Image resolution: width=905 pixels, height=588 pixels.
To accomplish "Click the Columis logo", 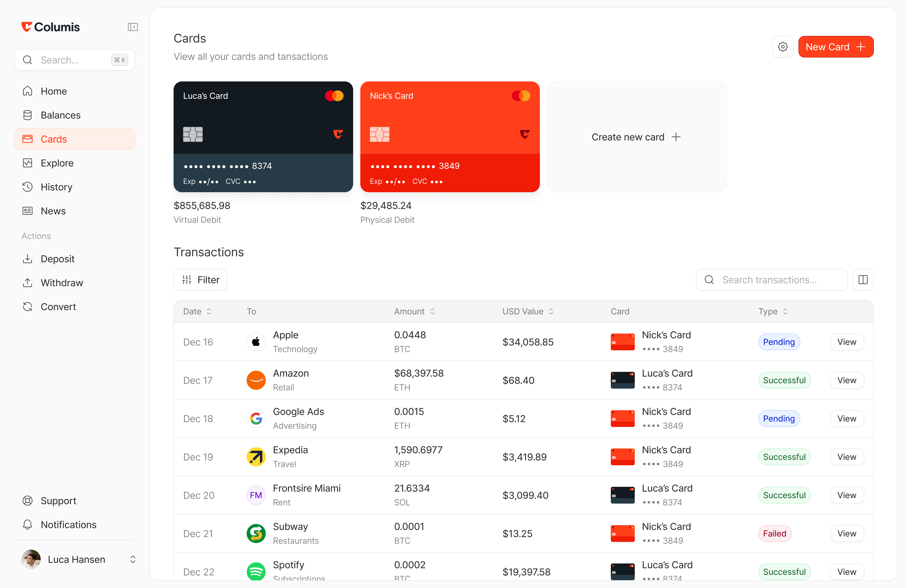I will 51,27.
